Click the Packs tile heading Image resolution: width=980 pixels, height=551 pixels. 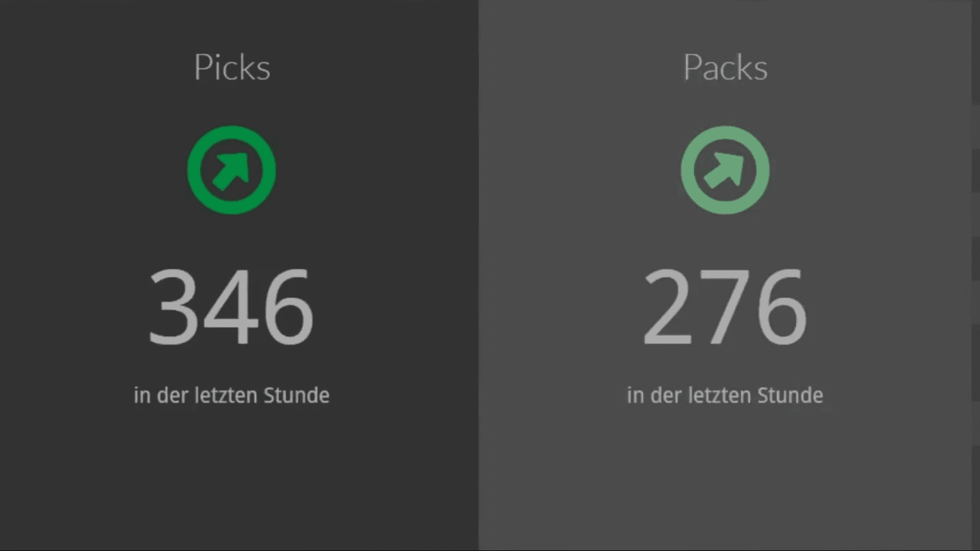point(725,67)
